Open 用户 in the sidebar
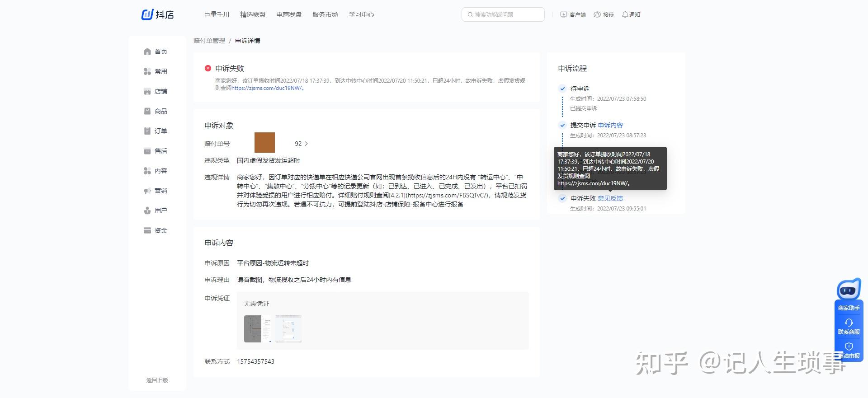Image resolution: width=868 pixels, height=398 pixels. click(156, 211)
